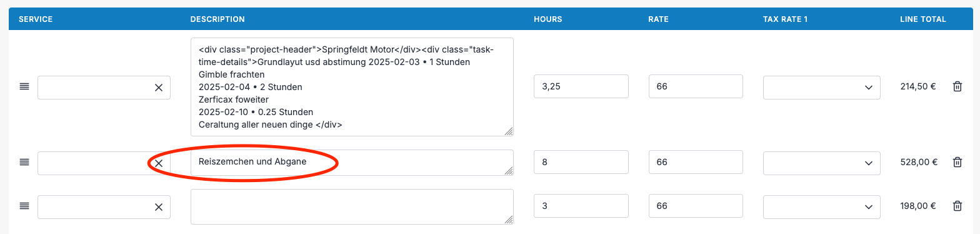Click the rate field of the 3,25-hour row

click(x=696, y=86)
